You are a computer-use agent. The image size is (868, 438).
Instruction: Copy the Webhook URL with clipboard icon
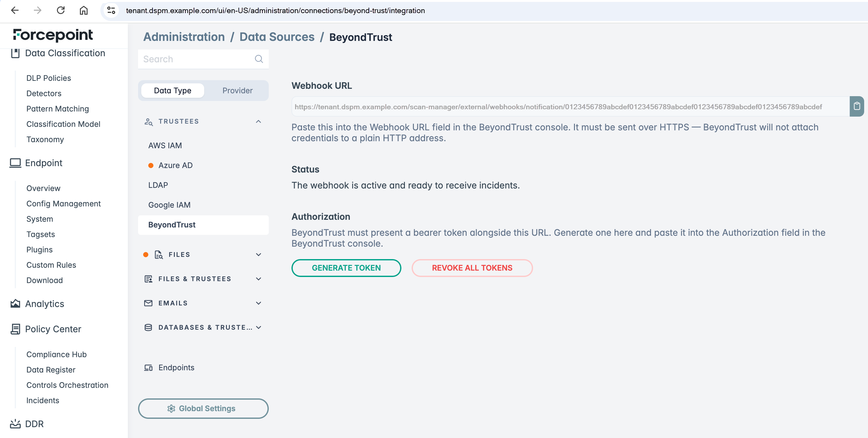pos(856,106)
